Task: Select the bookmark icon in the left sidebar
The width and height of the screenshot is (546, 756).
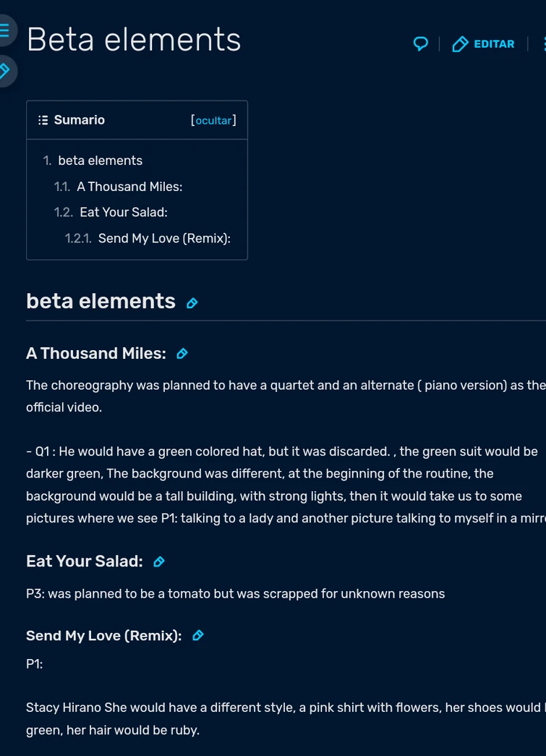Action: [x=7, y=72]
